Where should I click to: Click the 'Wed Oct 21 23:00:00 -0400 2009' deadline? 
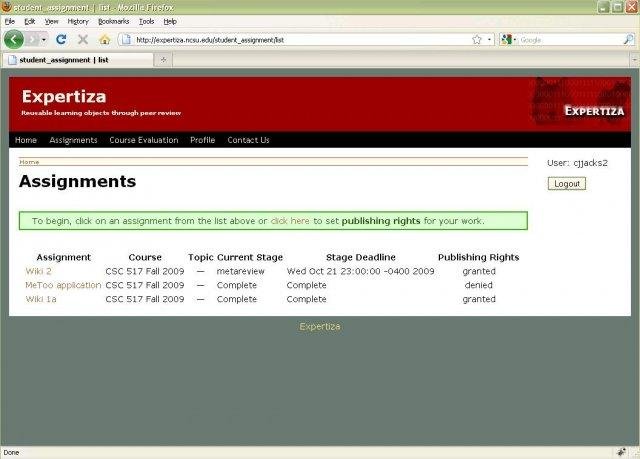(360, 271)
